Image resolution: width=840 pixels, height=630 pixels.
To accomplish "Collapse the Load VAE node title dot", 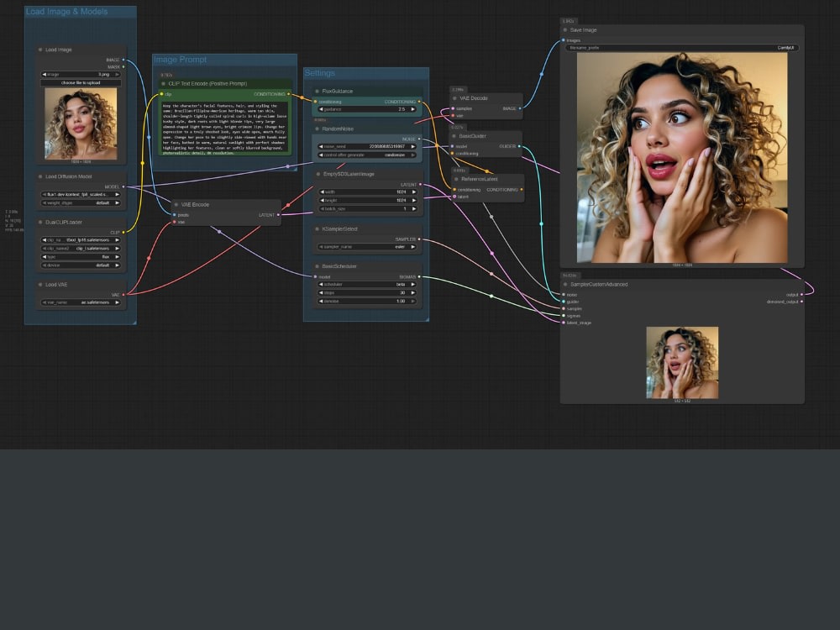I will (40, 285).
